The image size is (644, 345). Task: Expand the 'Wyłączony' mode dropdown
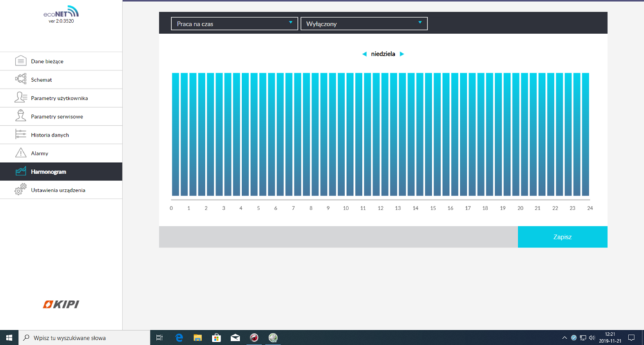364,24
